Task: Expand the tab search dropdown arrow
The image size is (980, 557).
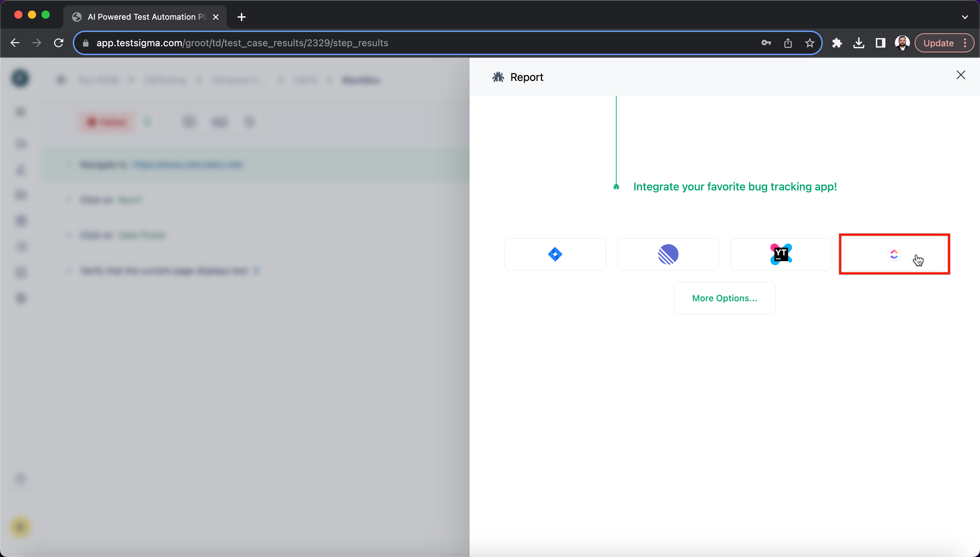Action: click(965, 17)
